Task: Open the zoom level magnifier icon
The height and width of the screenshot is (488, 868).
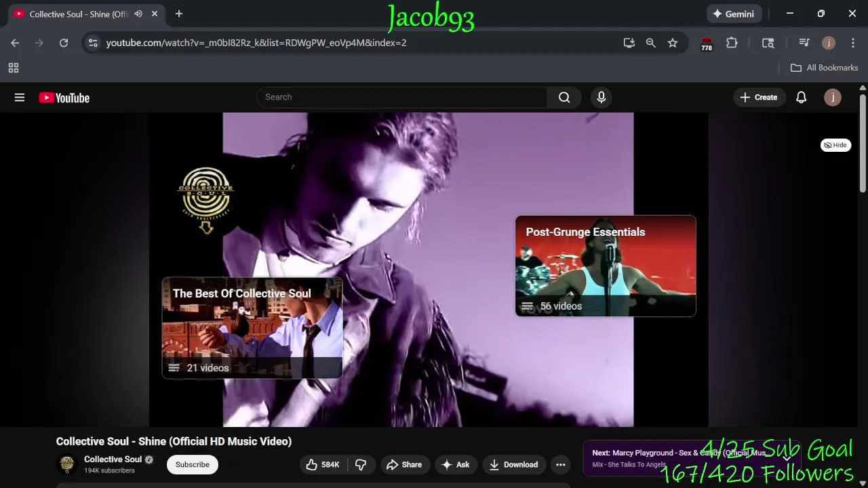Action: pos(651,43)
